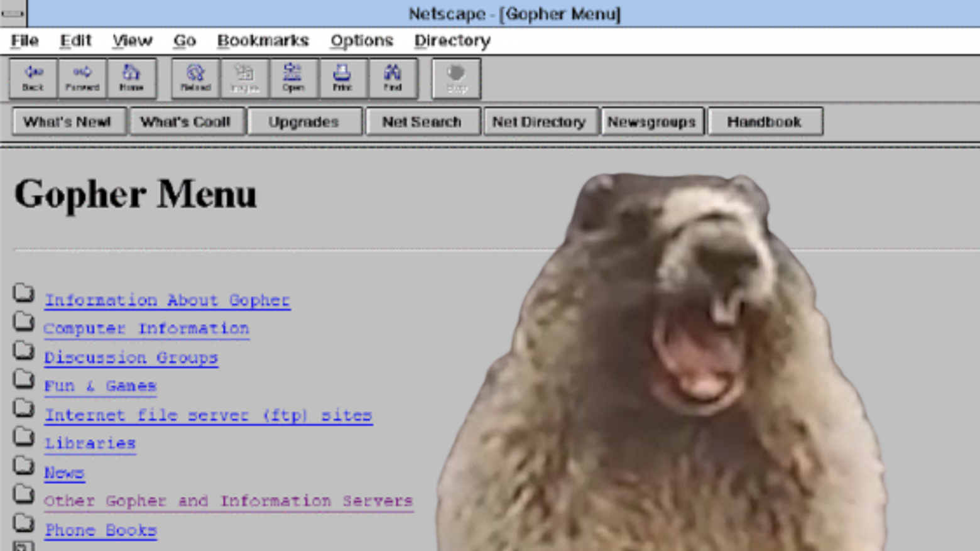Click the Stop loading icon
This screenshot has height=551, width=980.
click(456, 77)
